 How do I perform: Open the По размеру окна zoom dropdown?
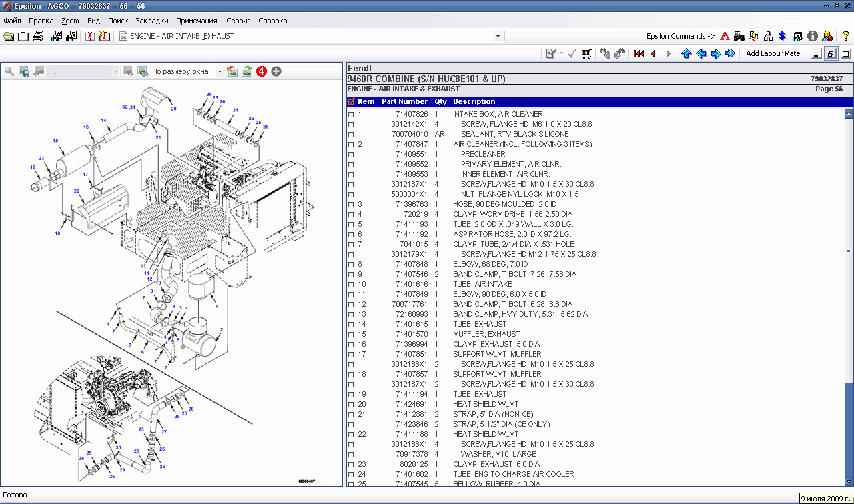click(220, 71)
